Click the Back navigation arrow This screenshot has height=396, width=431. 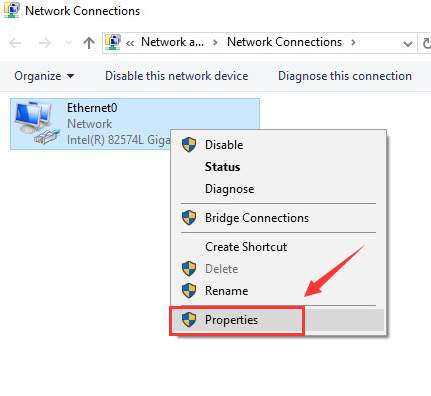(15, 43)
